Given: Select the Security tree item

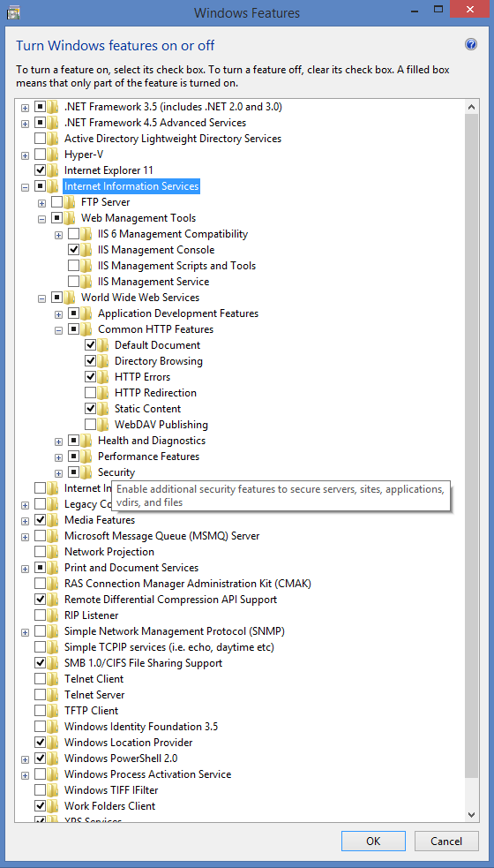Looking at the screenshot, I should 116,472.
